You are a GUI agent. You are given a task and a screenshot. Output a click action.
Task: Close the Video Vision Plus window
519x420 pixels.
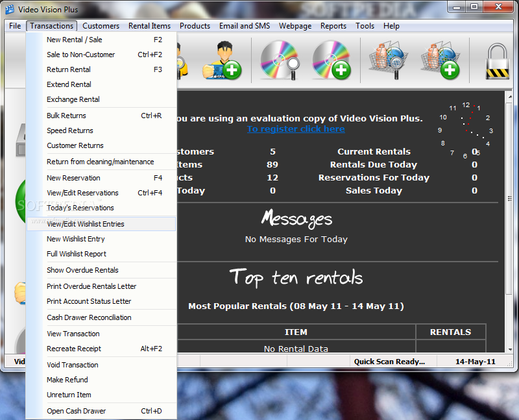498,6
